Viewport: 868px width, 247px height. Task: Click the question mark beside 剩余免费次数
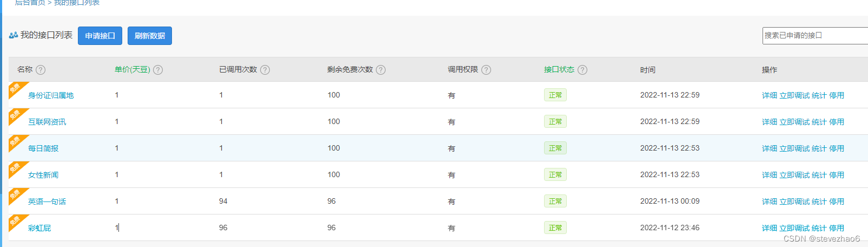coord(381,70)
